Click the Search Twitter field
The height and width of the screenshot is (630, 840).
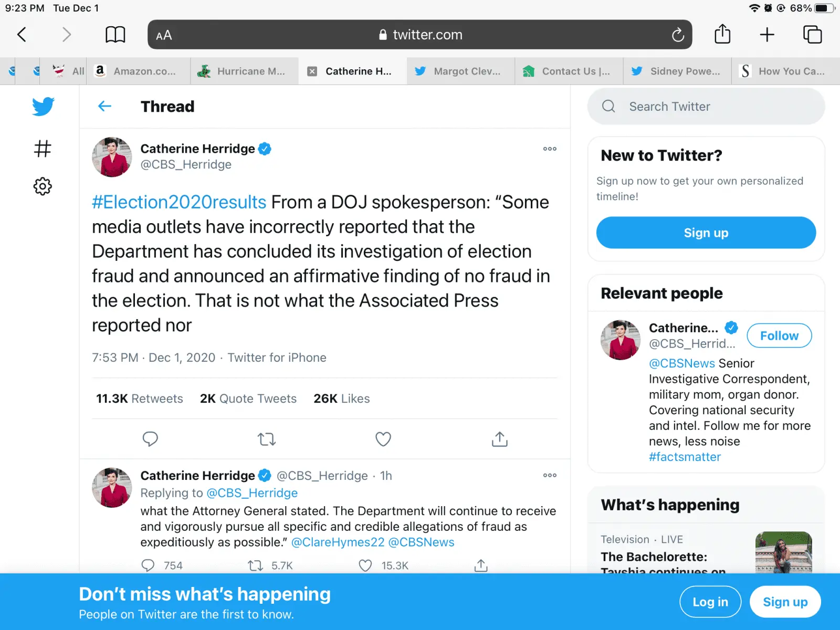pyautogui.click(x=706, y=107)
